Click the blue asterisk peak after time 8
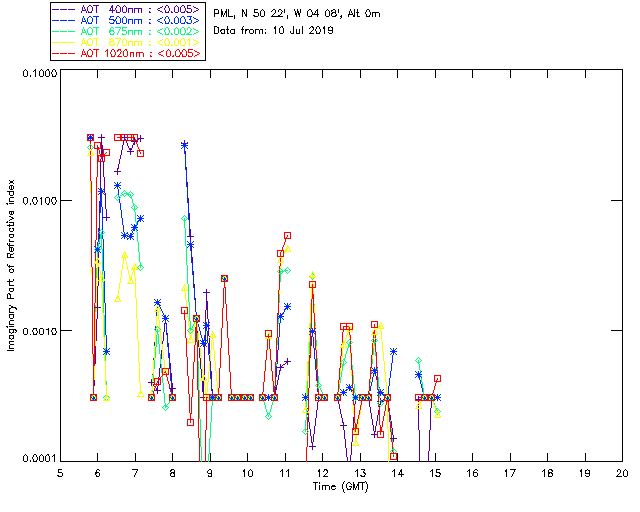Screen dimensions: 640x512 pos(185,145)
